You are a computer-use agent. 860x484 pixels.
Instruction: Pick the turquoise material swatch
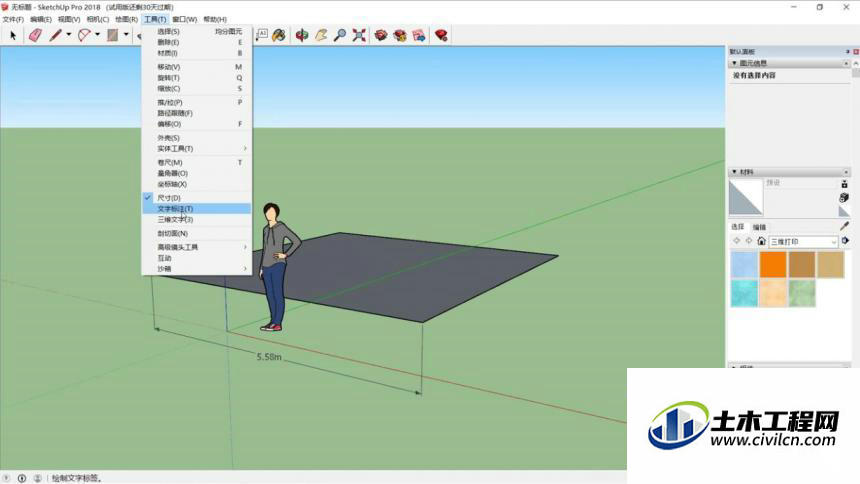tap(744, 293)
